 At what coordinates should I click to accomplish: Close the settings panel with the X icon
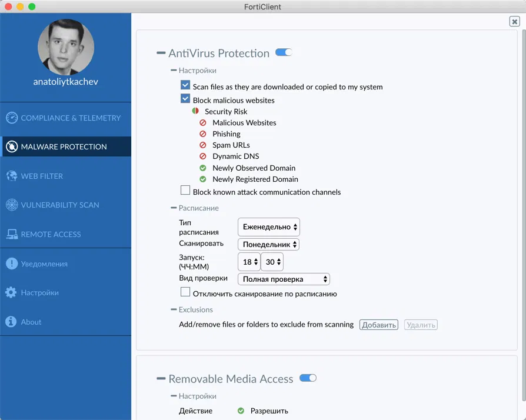pyautogui.click(x=514, y=21)
